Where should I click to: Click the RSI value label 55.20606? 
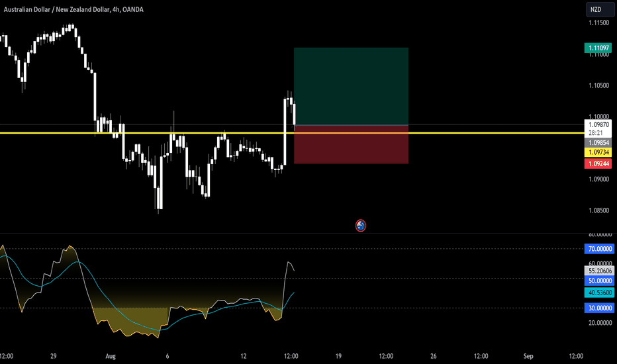point(599,271)
